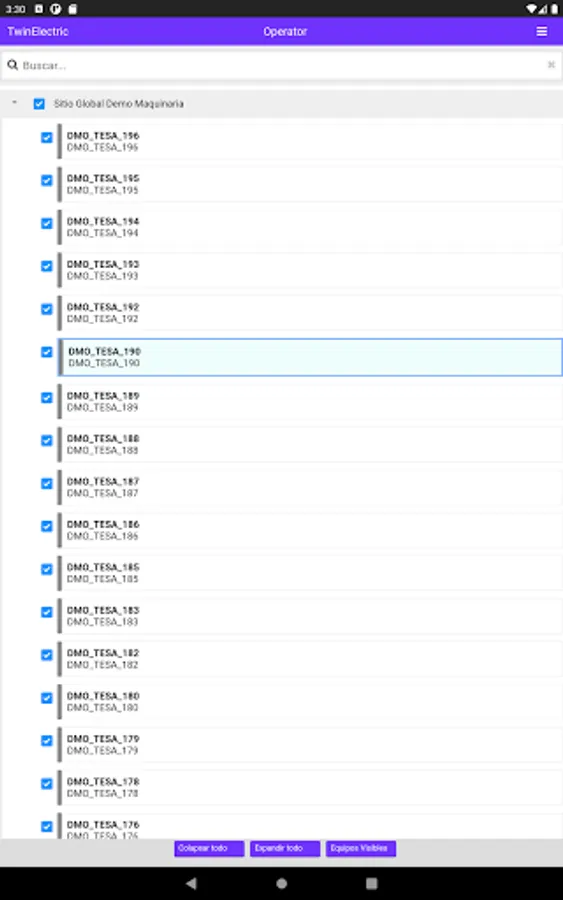Toggle the DMO_TESA_190 checkbox
Image resolution: width=563 pixels, height=900 pixels.
click(x=46, y=352)
